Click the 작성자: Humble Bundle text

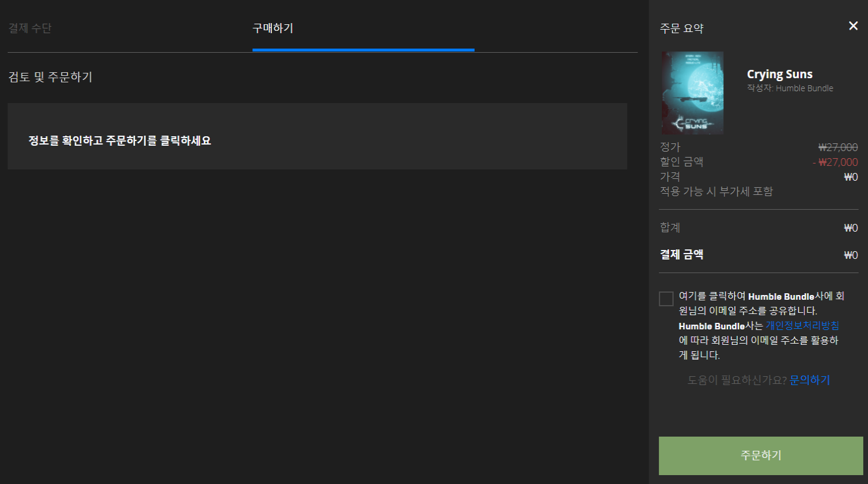(x=790, y=88)
